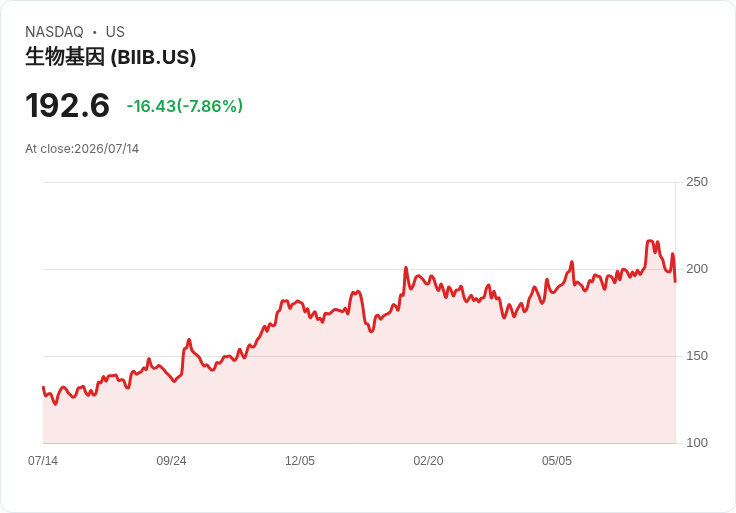
Task: Click the -16.43(-7.86%) price change
Action: click(184, 106)
